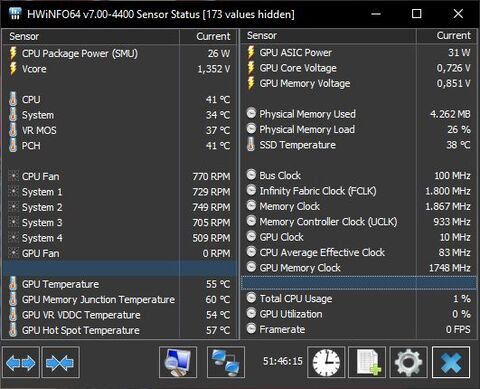Click right panel Current column header
This screenshot has height=389, width=480.
coord(447,36)
